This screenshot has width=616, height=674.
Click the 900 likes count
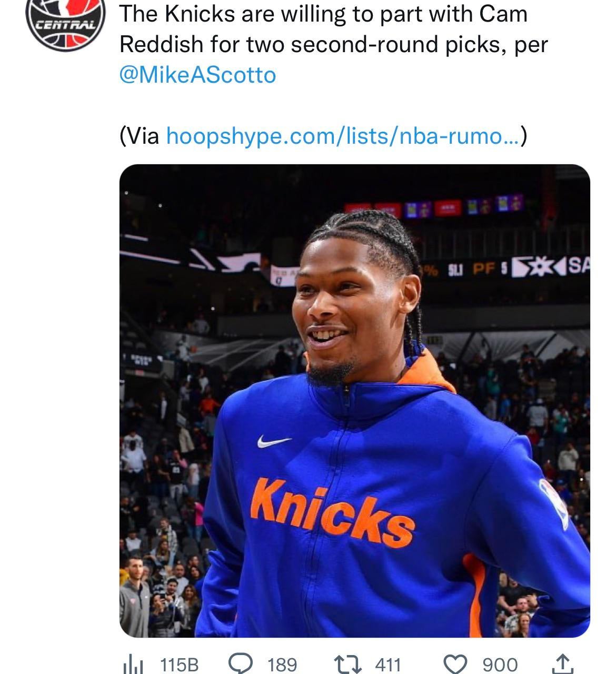[x=500, y=665]
